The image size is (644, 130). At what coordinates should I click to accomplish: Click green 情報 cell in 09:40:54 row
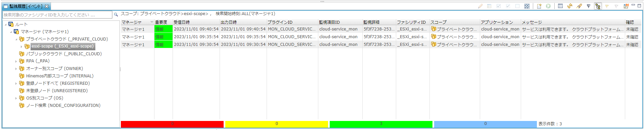[164, 29]
